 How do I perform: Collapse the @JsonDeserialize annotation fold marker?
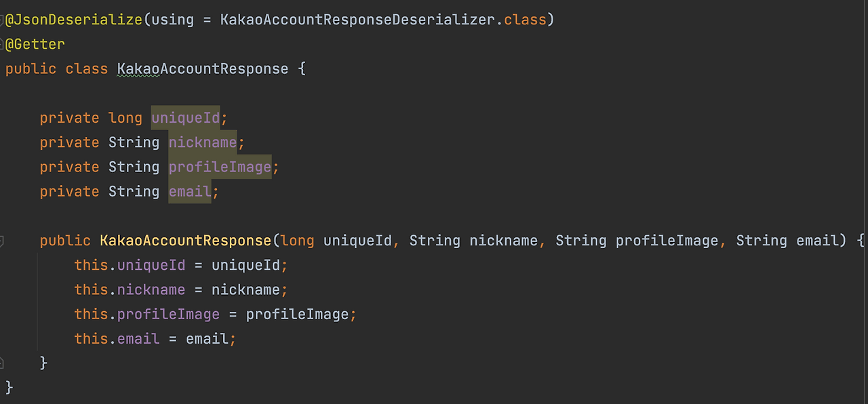[x=2, y=20]
